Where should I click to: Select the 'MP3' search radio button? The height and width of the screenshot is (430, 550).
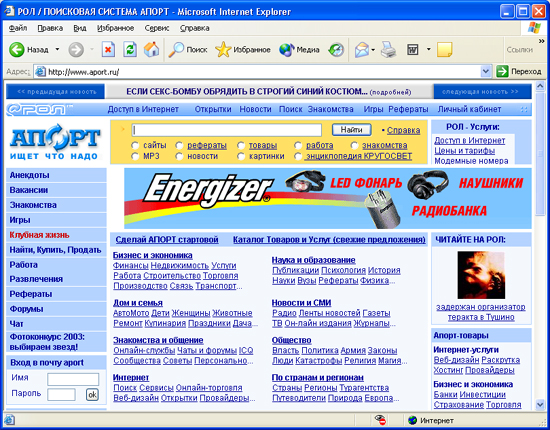point(135,156)
